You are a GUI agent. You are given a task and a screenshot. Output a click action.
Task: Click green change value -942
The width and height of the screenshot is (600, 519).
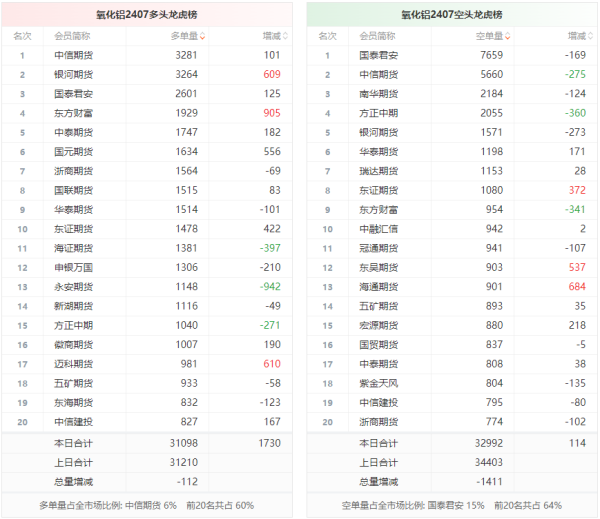coord(270,287)
